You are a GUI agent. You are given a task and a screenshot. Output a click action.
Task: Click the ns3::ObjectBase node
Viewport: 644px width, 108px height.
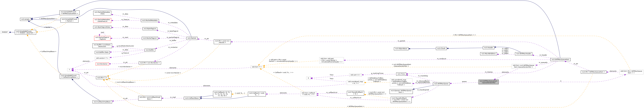click(x=401, y=49)
